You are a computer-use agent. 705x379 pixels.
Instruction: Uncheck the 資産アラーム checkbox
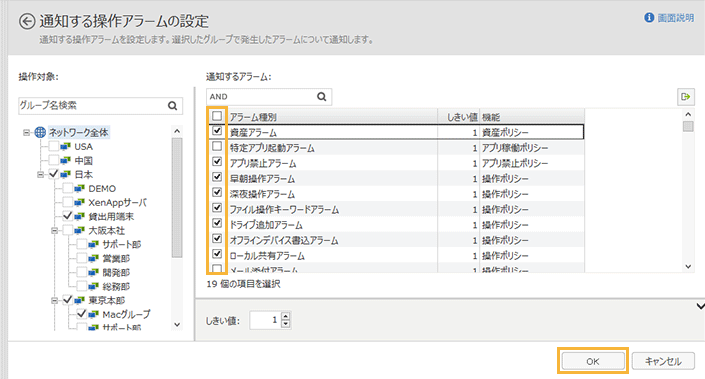217,131
